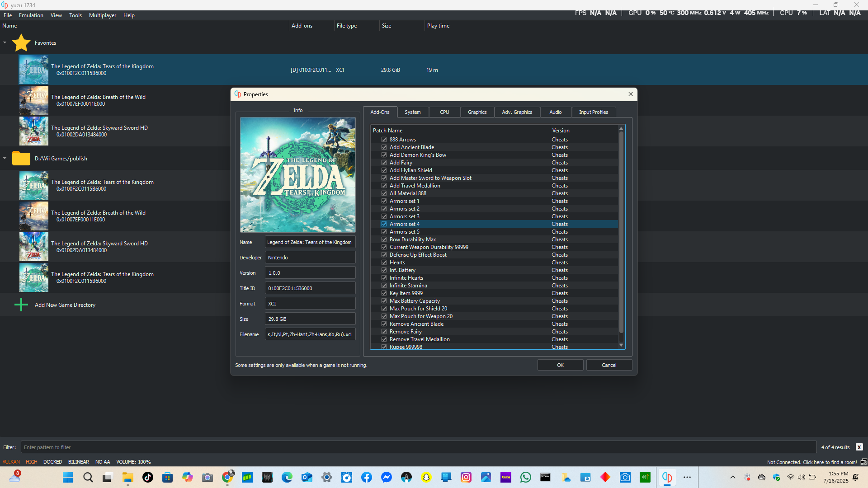Toggle the DOCKED mode status button
868x488 pixels.
pos(53,462)
